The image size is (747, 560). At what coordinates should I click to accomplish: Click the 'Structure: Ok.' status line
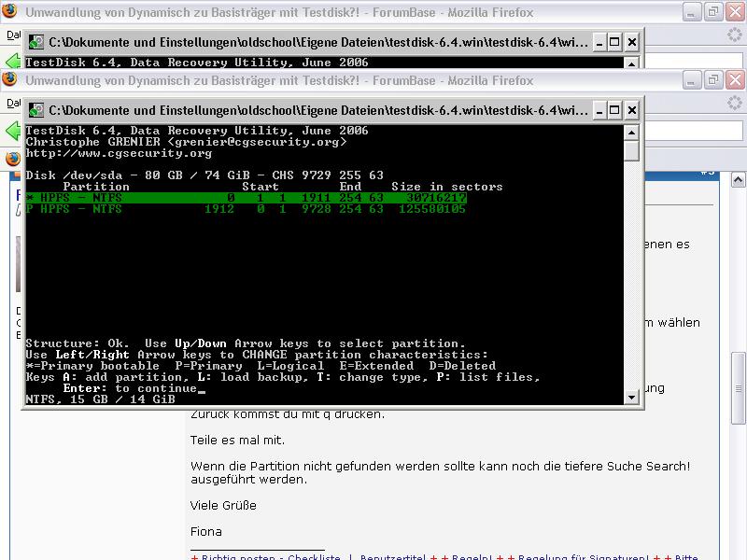tap(246, 343)
